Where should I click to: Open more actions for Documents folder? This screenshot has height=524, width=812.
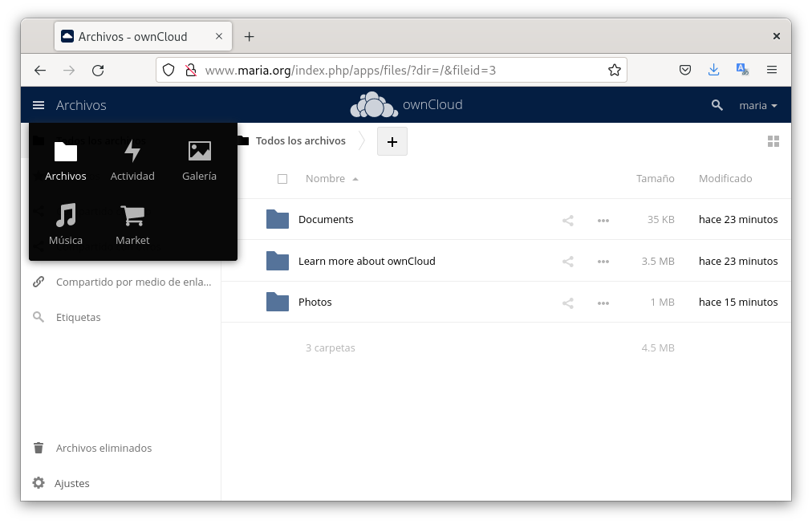point(603,220)
